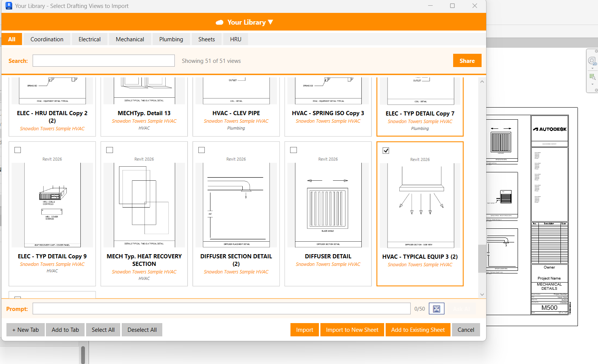Open the Plumbing tab
This screenshot has height=364, width=598.
tap(171, 39)
